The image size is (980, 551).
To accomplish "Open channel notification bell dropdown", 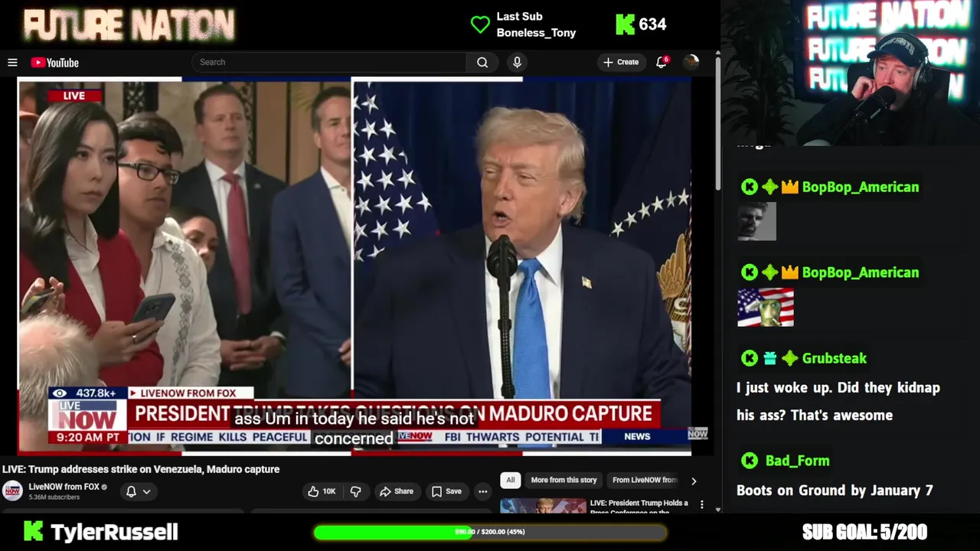I will 139,491.
